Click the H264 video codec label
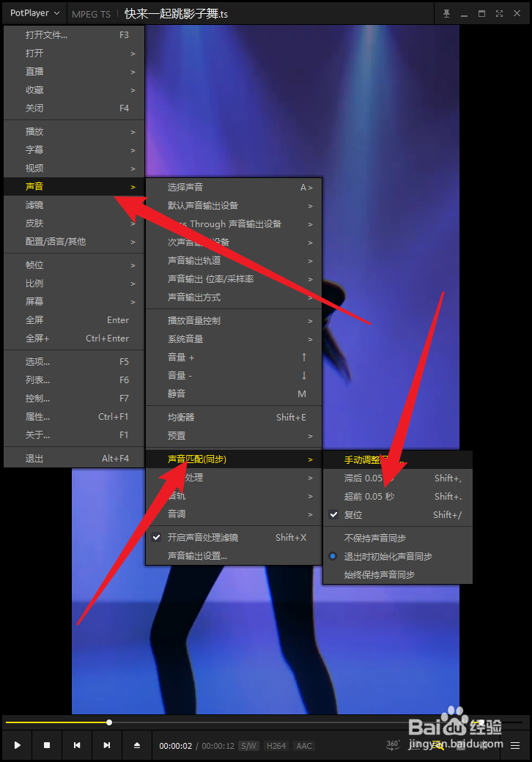532x762 pixels. tap(276, 745)
